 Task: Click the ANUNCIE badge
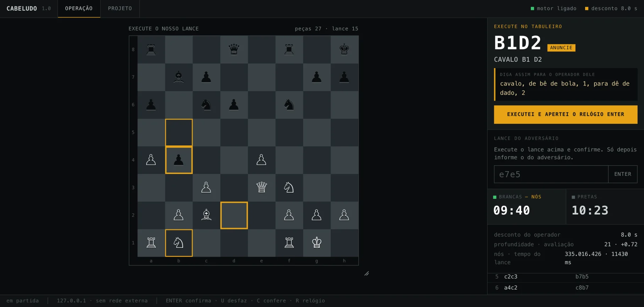[x=561, y=48]
